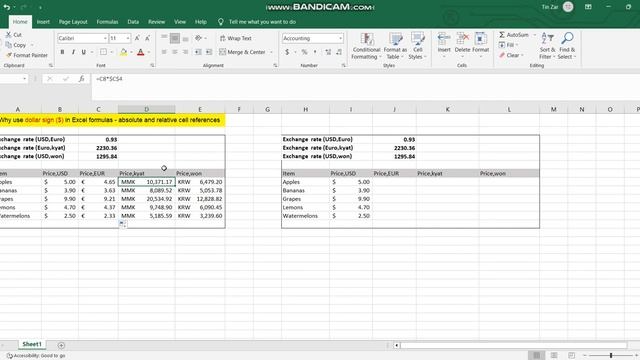Apply red Font Color
The image size is (640, 360).
click(x=140, y=52)
